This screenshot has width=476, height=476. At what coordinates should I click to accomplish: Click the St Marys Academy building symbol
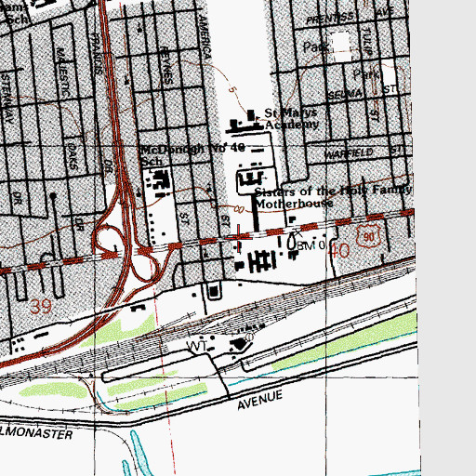point(245,122)
